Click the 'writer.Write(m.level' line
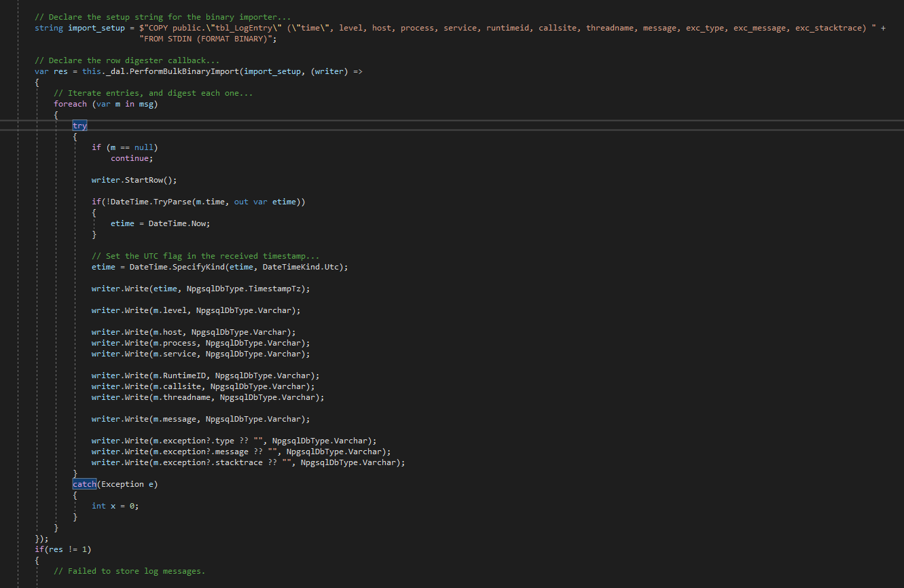 pos(196,310)
